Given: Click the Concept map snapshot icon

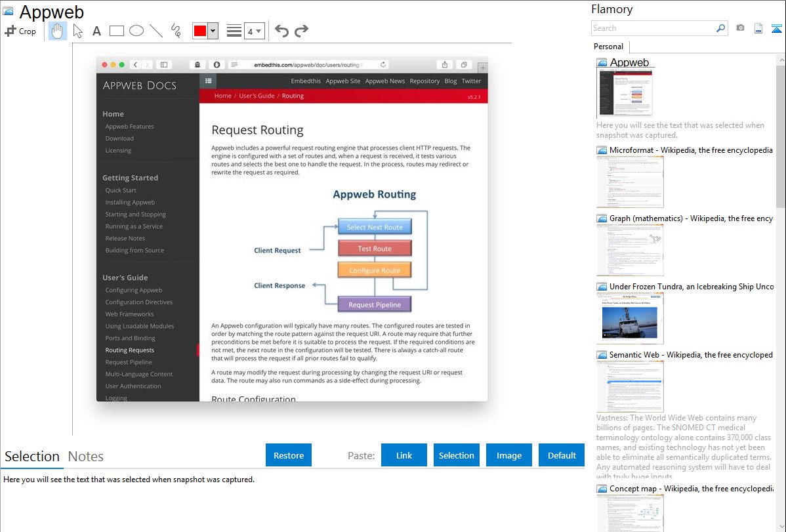Looking at the screenshot, I should coord(602,489).
